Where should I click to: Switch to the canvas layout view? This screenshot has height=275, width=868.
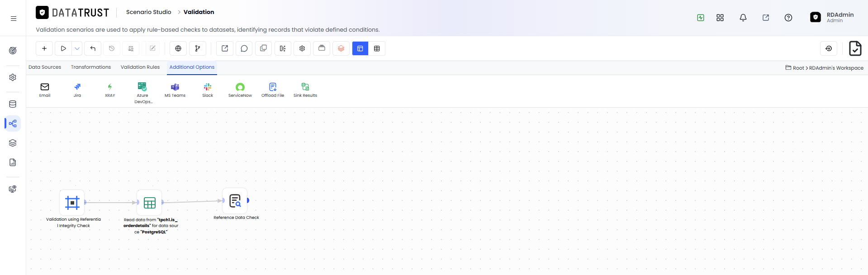[x=360, y=48]
